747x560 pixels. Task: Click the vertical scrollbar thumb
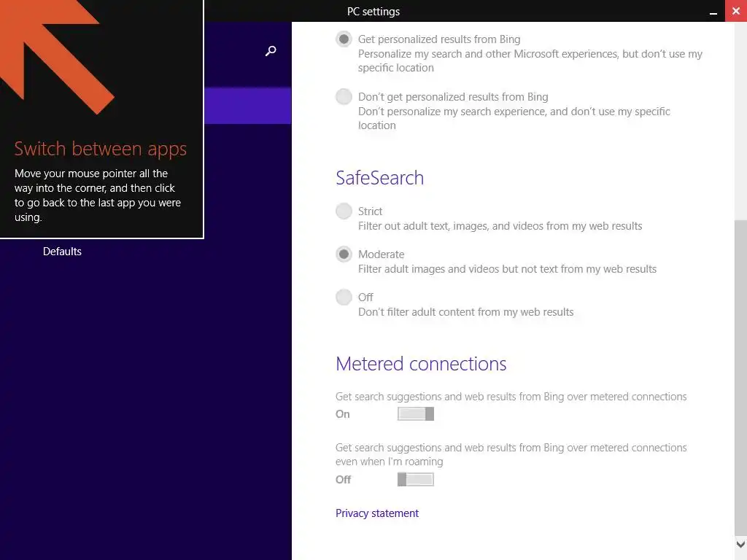(740, 378)
